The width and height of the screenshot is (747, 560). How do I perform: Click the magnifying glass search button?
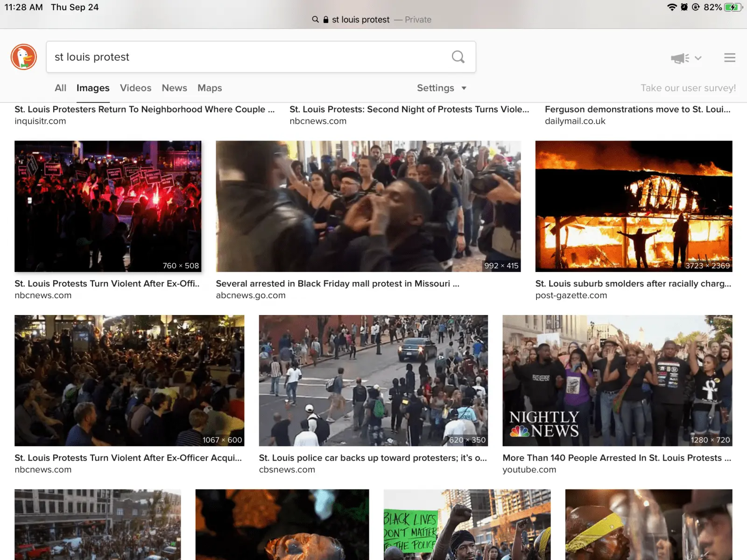(458, 57)
